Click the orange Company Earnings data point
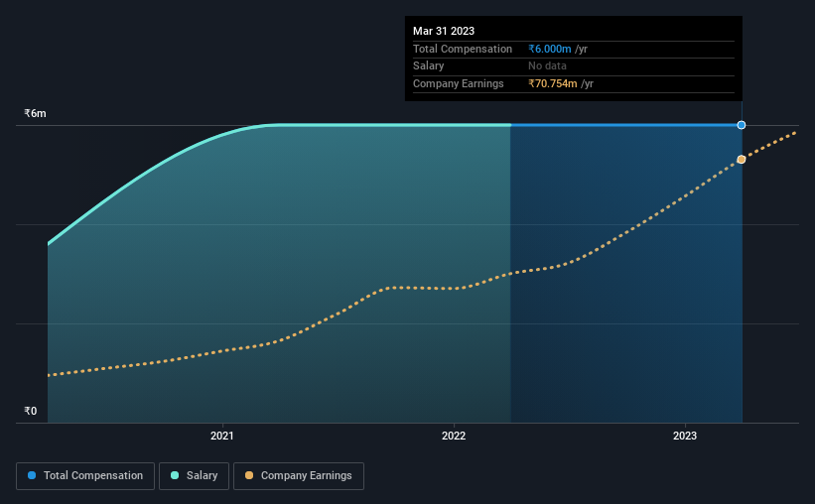Image resolution: width=815 pixels, height=504 pixels. (x=742, y=160)
